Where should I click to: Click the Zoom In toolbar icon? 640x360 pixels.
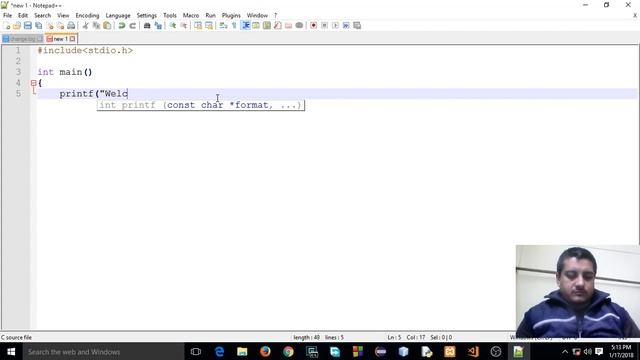(x=173, y=26)
